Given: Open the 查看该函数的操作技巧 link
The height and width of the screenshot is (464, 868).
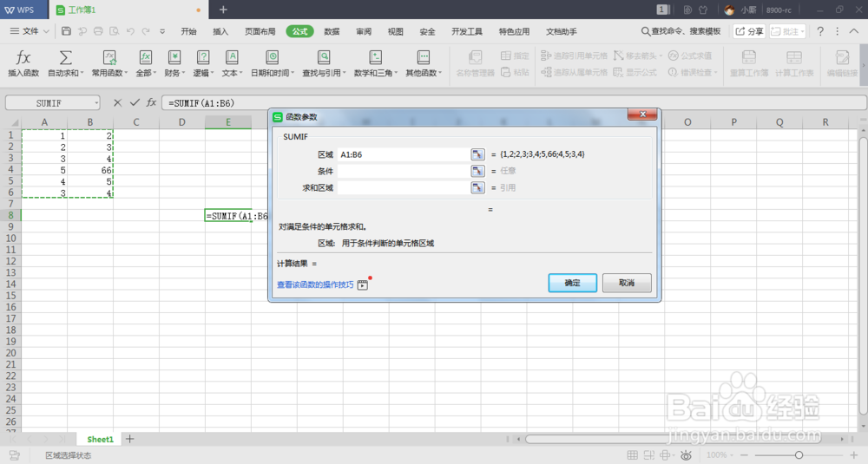Looking at the screenshot, I should click(315, 284).
